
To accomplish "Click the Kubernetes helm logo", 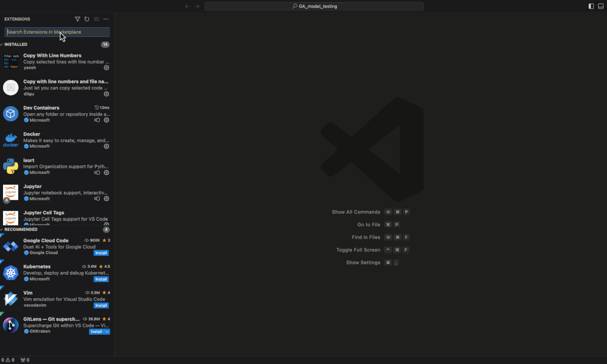I will [x=11, y=273].
